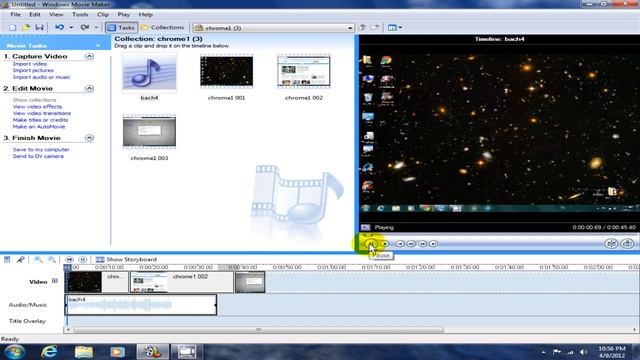Open Windows Media Player from the taskbar
The image size is (640, 360).
click(118, 351)
